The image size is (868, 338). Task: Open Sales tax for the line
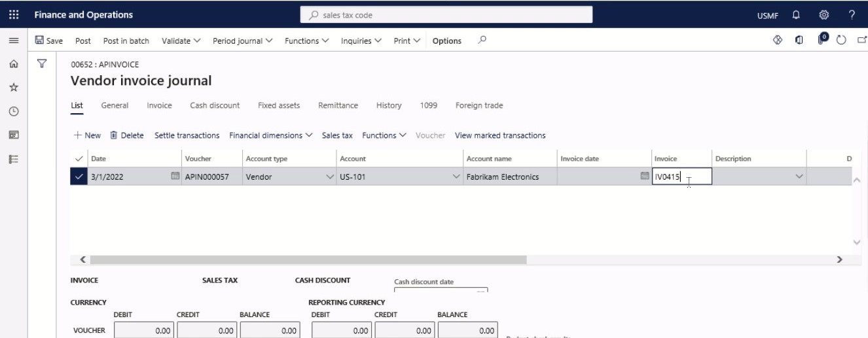click(337, 135)
